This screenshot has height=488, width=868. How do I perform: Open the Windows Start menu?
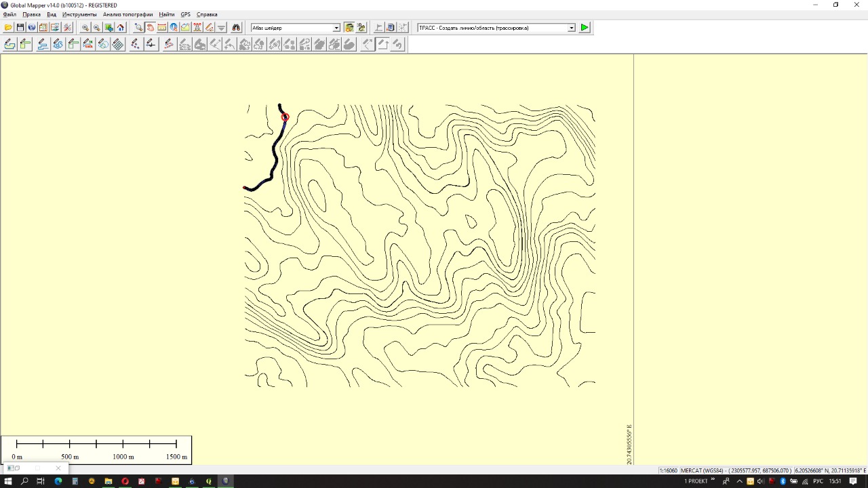tap(8, 481)
